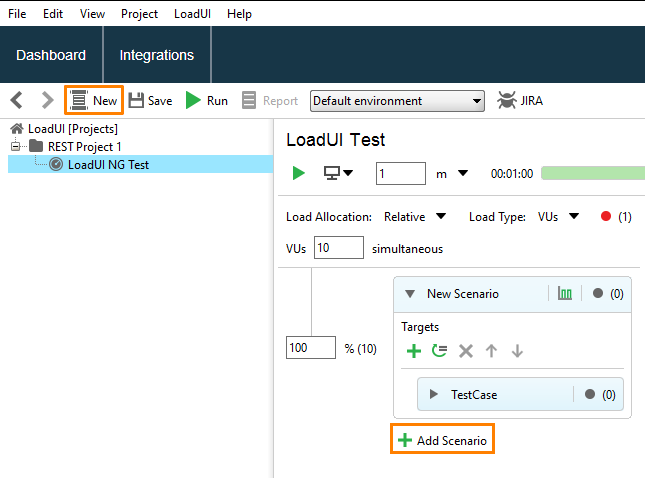Screen dimensions: 645x478
Task: Click the JIRA bug icon
Action: 506,100
